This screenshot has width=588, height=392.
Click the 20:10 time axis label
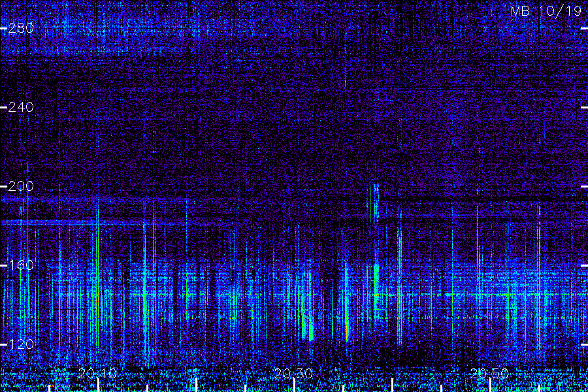97,373
